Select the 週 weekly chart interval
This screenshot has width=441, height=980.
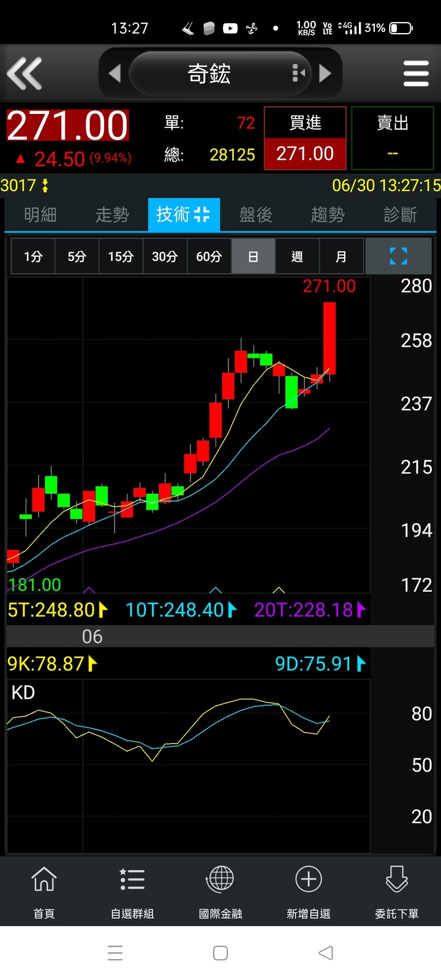(x=297, y=256)
